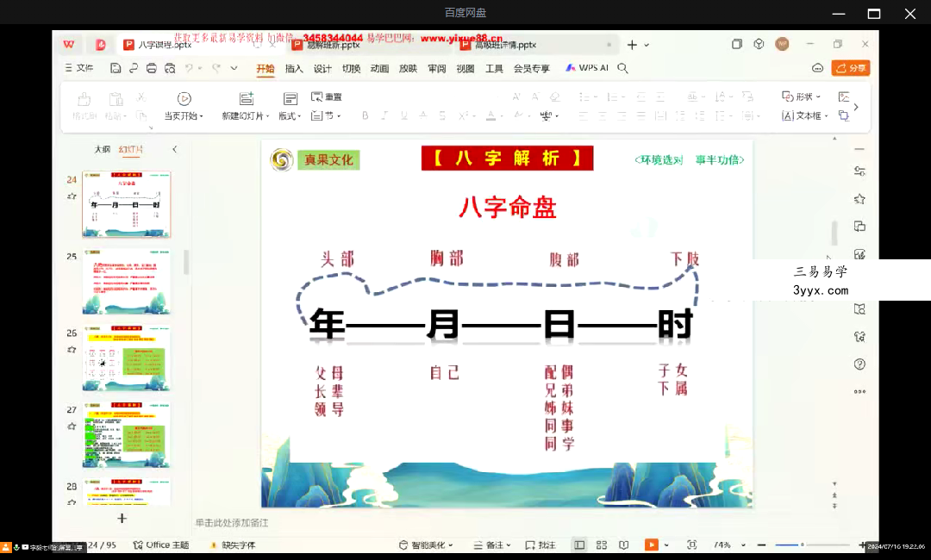Toggle the 备注 notes panel
The image size is (931, 560).
coord(491,545)
